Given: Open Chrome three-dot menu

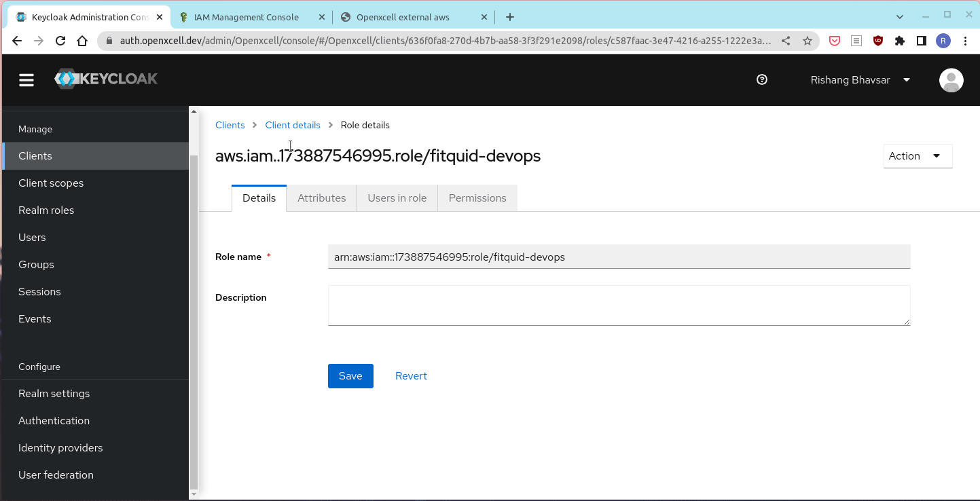Looking at the screenshot, I should point(965,41).
